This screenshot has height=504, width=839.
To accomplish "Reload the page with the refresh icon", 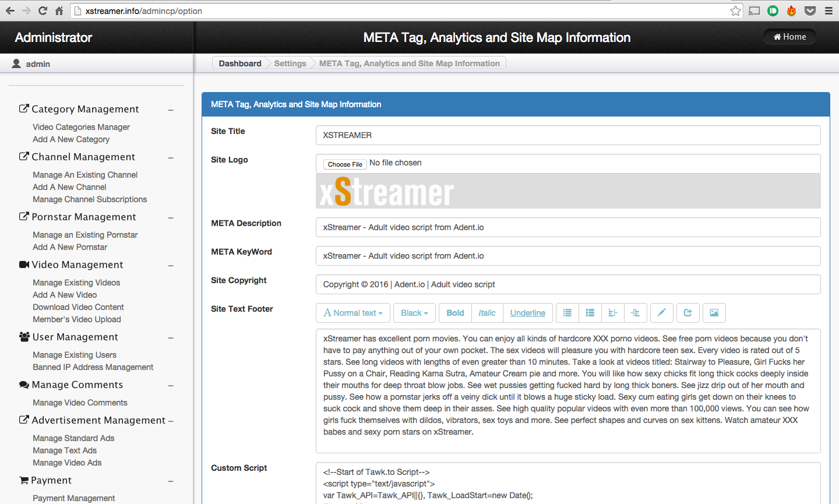I will (43, 10).
